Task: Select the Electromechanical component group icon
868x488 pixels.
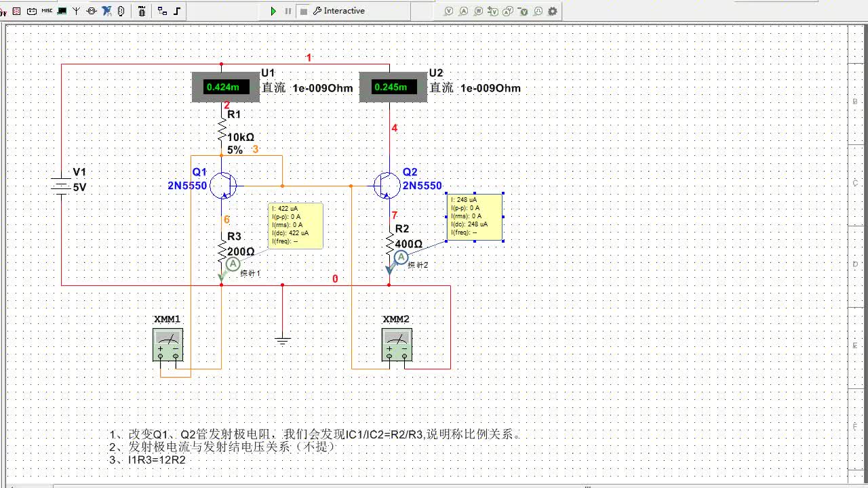Action: (92, 11)
